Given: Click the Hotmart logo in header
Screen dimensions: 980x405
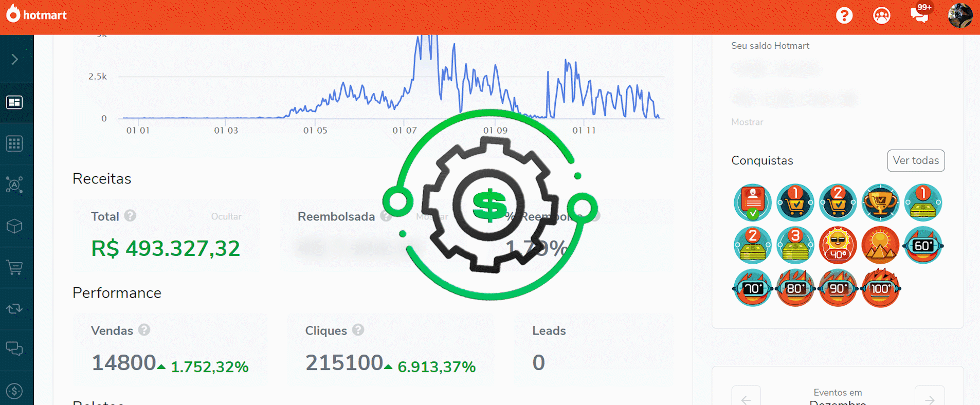Looking at the screenshot, I should (x=36, y=15).
